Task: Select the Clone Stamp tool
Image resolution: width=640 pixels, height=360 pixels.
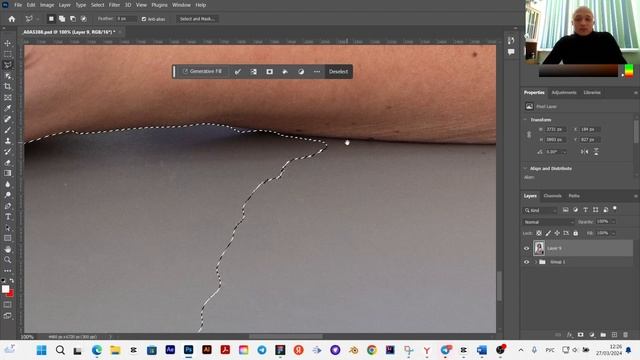Action: tap(7, 141)
